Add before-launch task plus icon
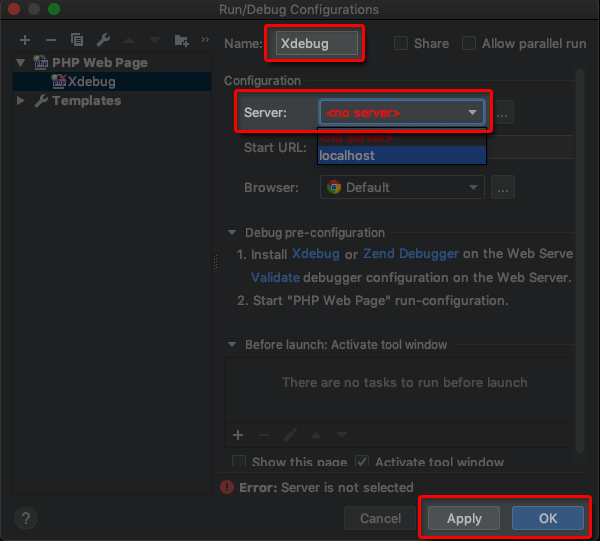Screen dimensions: 600x541 (238, 435)
